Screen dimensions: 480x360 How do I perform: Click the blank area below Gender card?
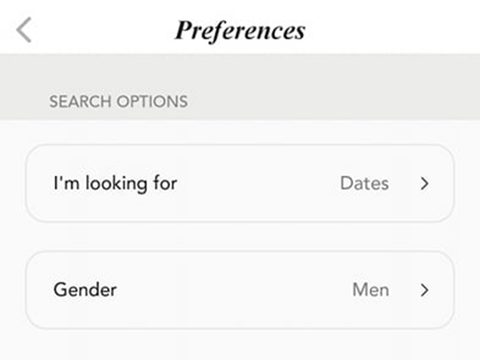click(240, 345)
